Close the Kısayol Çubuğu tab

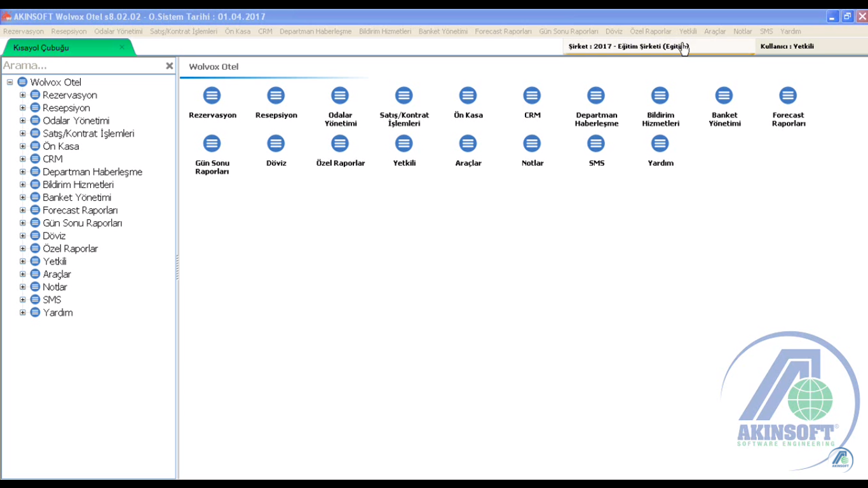point(122,47)
